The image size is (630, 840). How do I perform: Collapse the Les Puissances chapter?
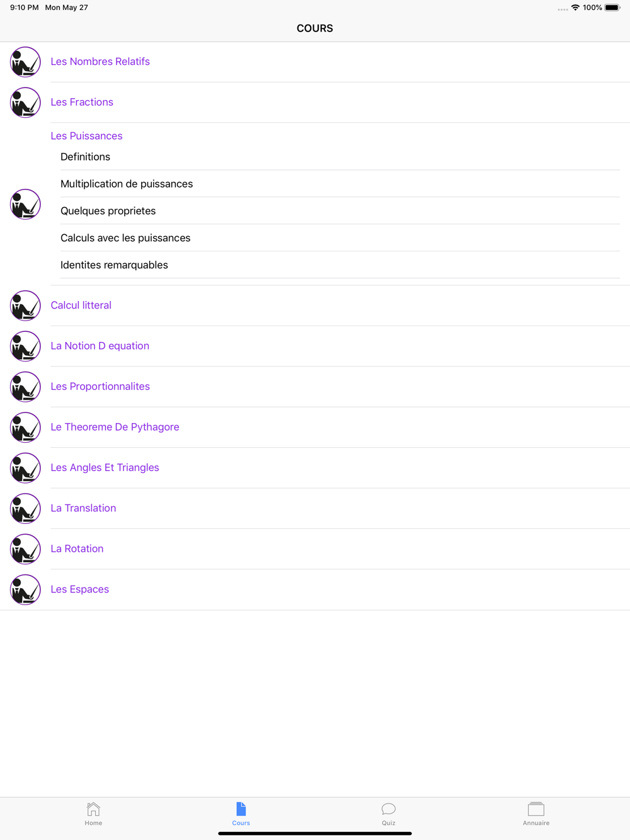pos(86,136)
